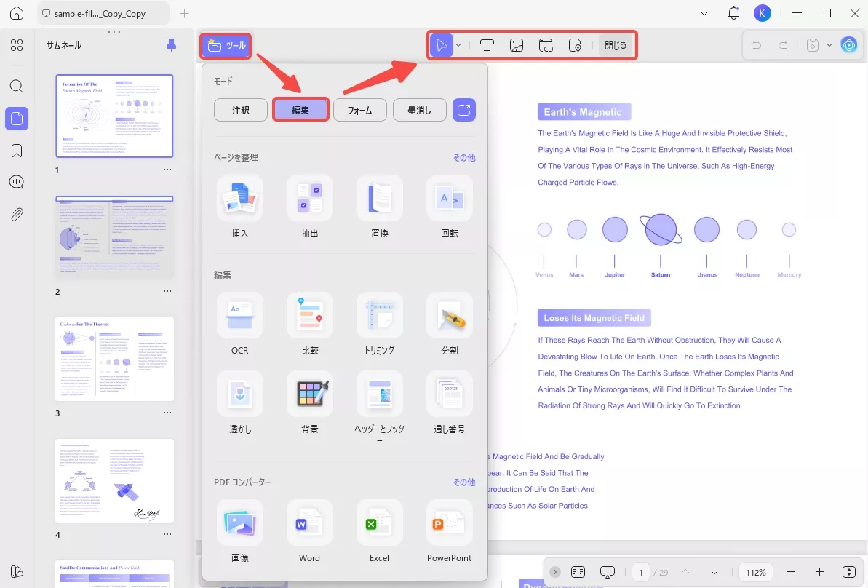Expand the selection tool dropdown arrow
The image size is (868, 588).
click(x=459, y=45)
